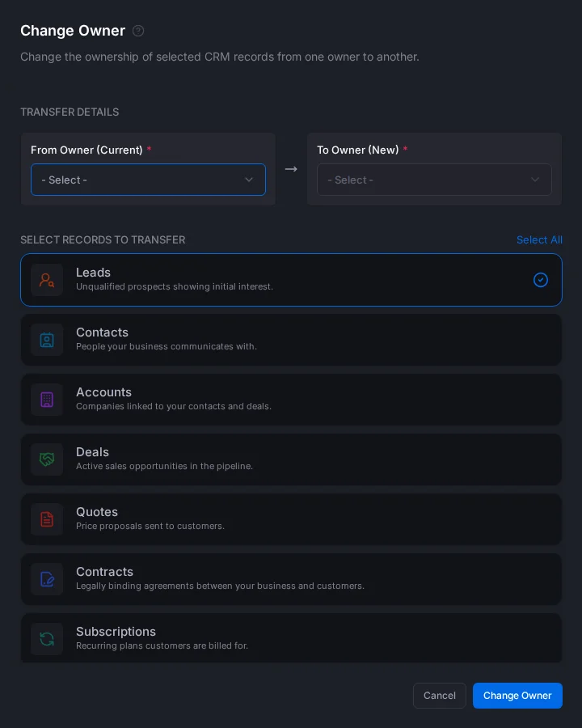582x728 pixels.
Task: Click the Select All link
Action: coord(539,240)
